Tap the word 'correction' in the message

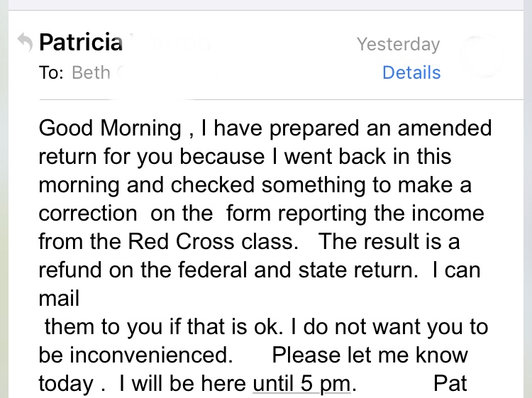click(x=88, y=213)
